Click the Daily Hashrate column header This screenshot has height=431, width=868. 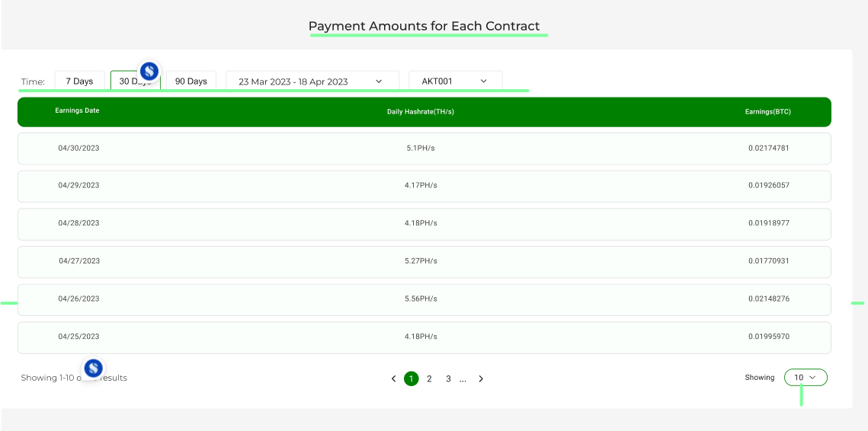point(421,112)
